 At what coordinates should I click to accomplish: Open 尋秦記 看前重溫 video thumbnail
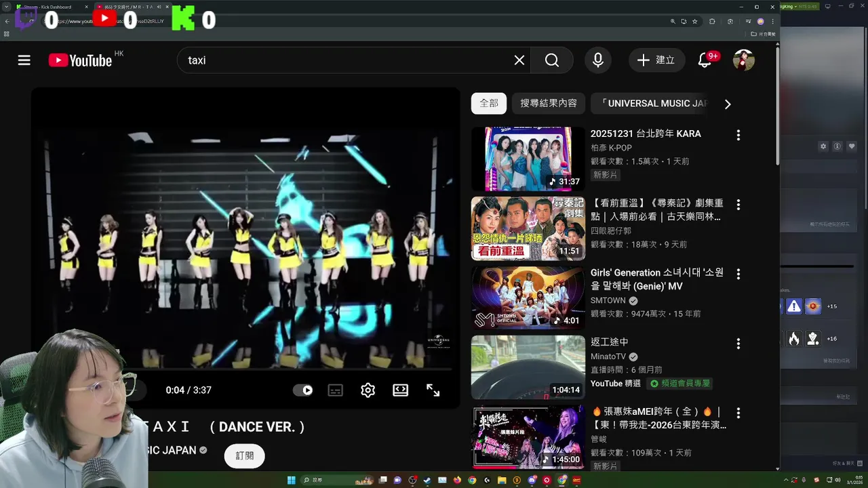[x=528, y=228]
